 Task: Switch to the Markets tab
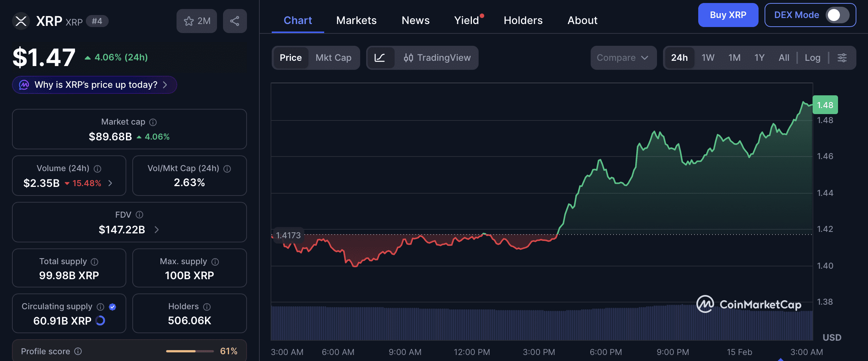356,20
